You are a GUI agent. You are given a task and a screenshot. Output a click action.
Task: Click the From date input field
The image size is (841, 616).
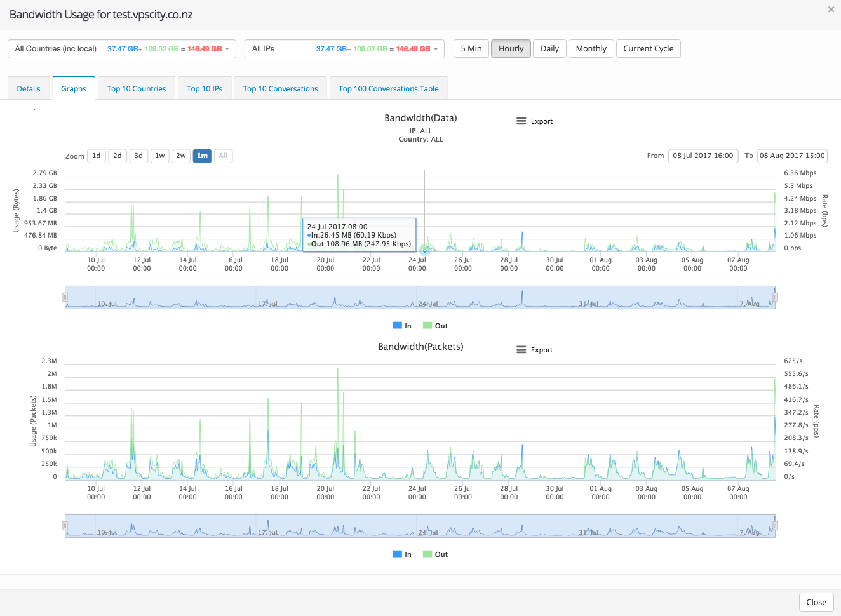click(703, 156)
